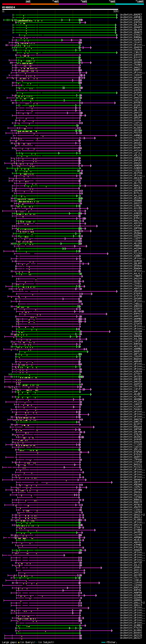The height and width of the screenshot is (644, 146).
Task: Open the UniRef100_P21260 hit
Action: tap(131, 254)
